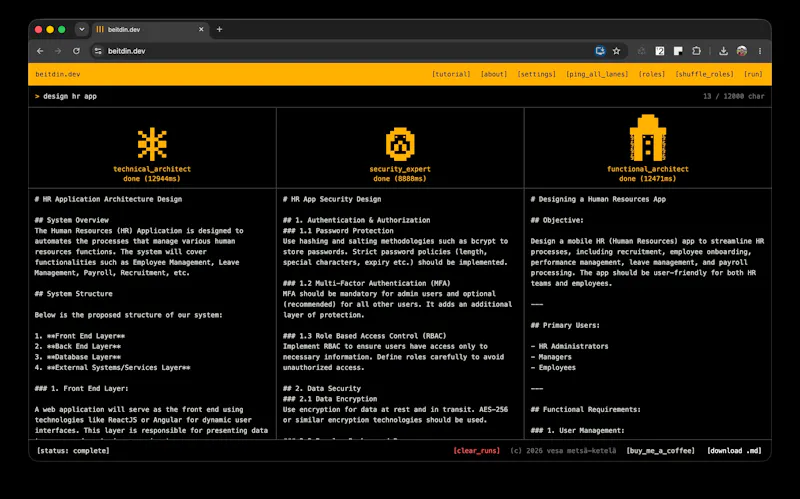
Task: Click heading '# Designing a Human Resources App'
Action: click(598, 199)
